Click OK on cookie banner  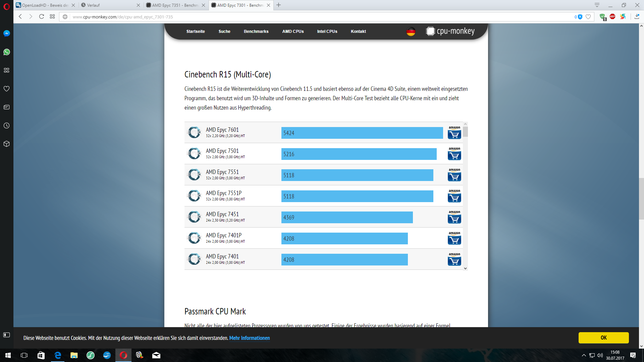coord(603,338)
